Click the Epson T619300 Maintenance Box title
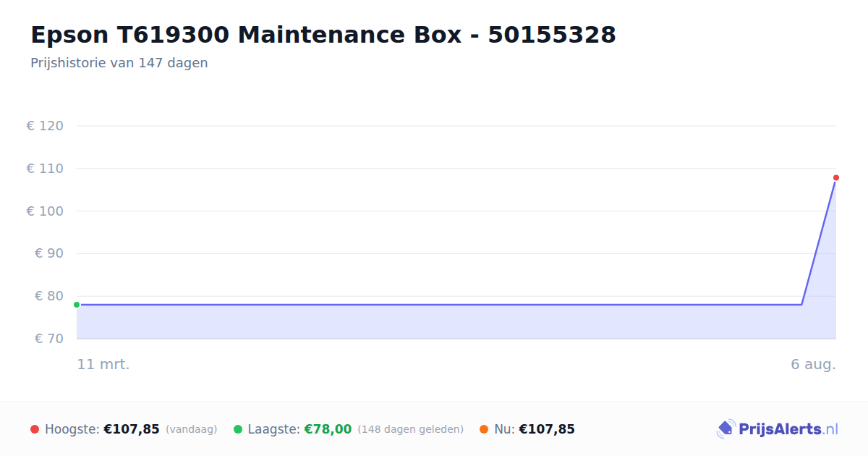The width and height of the screenshot is (868, 456). [x=323, y=34]
